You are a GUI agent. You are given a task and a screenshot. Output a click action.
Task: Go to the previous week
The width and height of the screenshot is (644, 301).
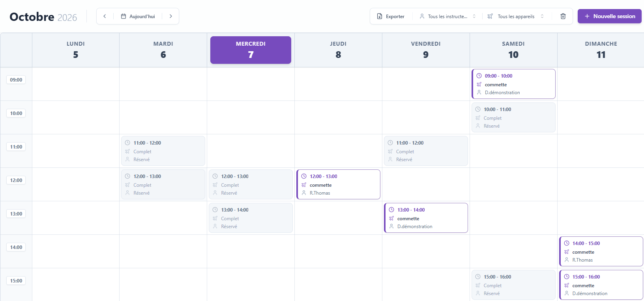(105, 16)
